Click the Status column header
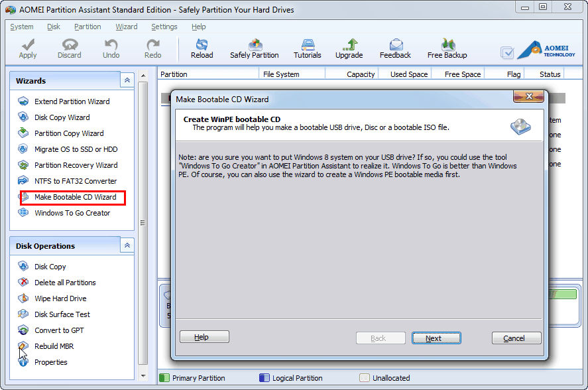Viewport: 588px width, 390px height. (544, 74)
